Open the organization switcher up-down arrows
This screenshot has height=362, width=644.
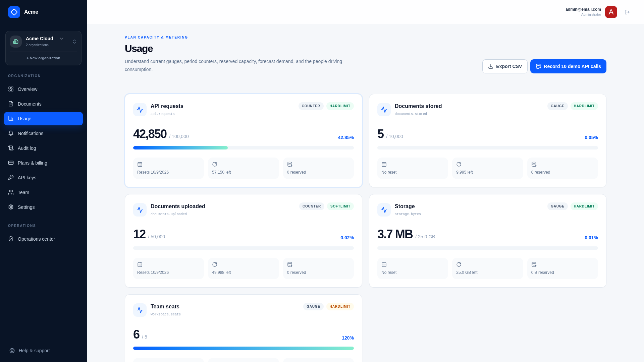[74, 42]
